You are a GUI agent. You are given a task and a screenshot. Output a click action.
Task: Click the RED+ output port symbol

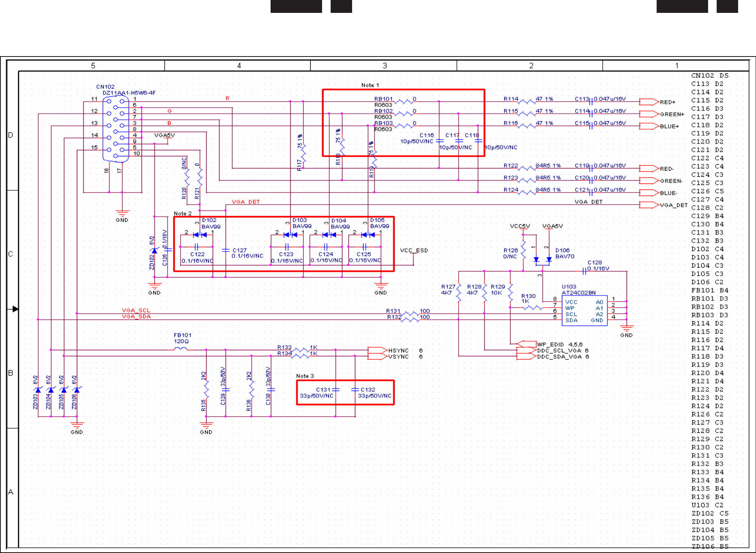point(648,102)
